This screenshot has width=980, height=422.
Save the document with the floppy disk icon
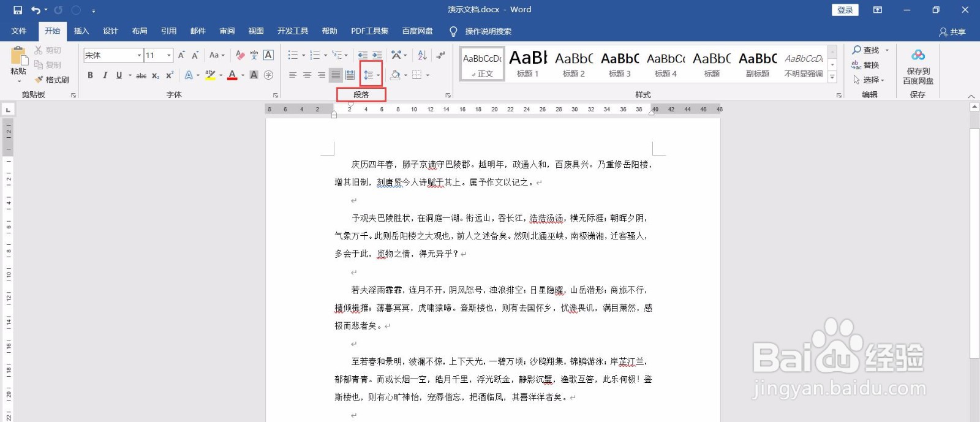(17, 10)
